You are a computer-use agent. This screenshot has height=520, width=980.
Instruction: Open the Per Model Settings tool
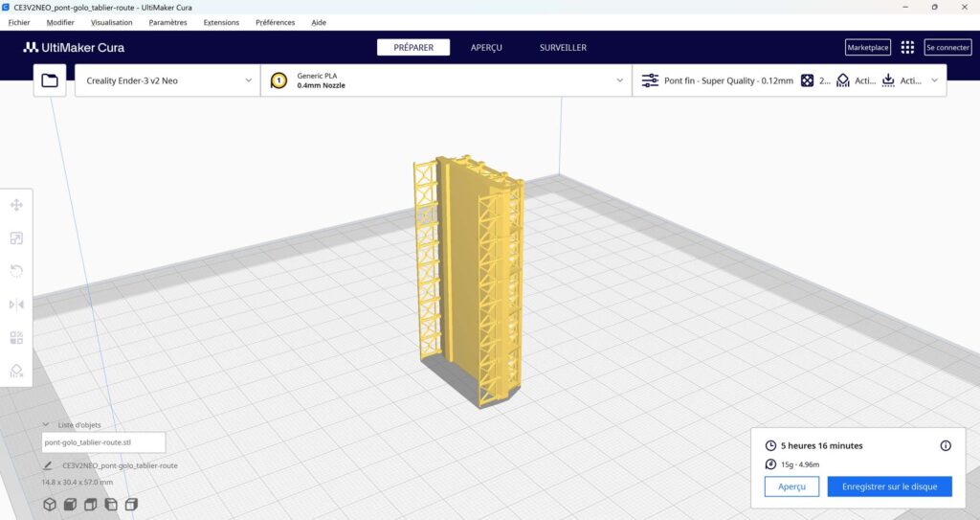[16, 338]
